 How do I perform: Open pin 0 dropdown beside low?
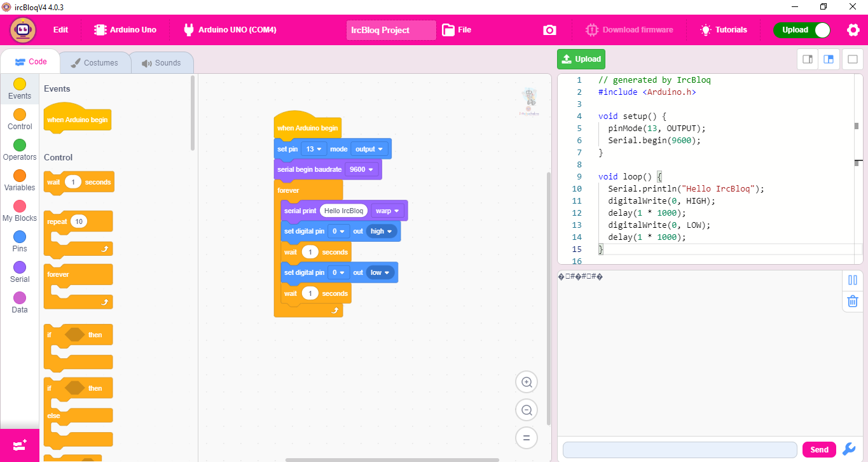[x=339, y=272]
